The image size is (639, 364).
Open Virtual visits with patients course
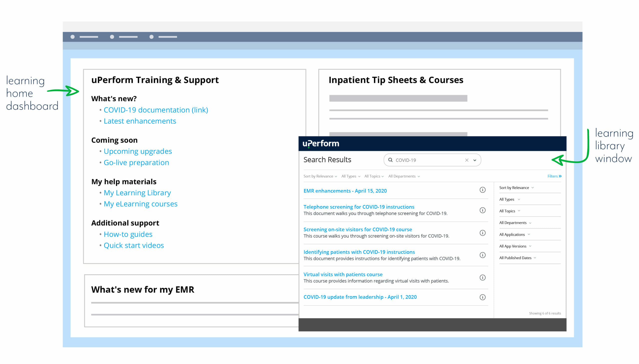click(343, 274)
